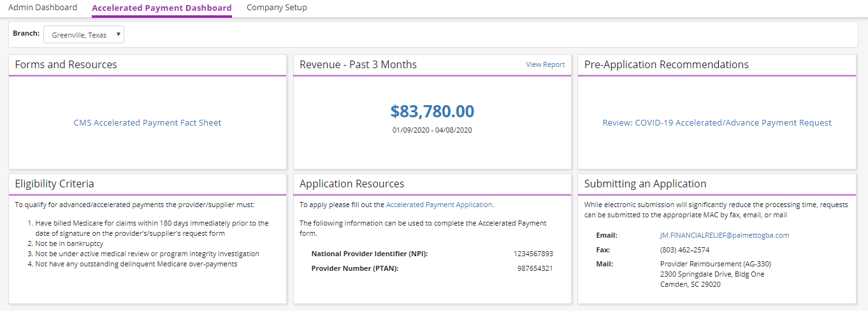
Task: Click the Forms and Resources panel heading
Action: click(x=66, y=64)
